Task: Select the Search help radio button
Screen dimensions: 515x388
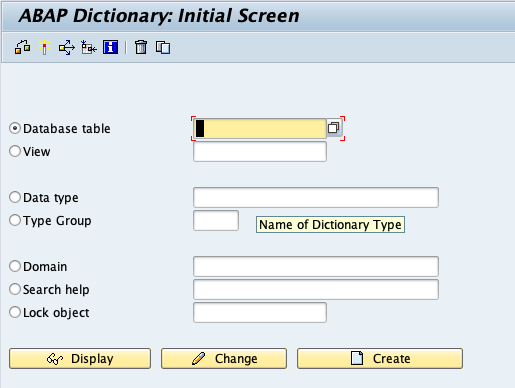Action: (x=15, y=289)
